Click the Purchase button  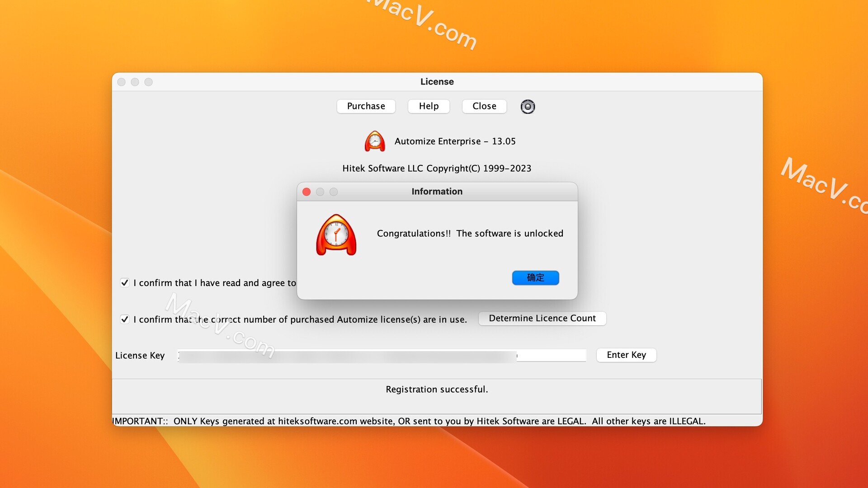point(366,106)
